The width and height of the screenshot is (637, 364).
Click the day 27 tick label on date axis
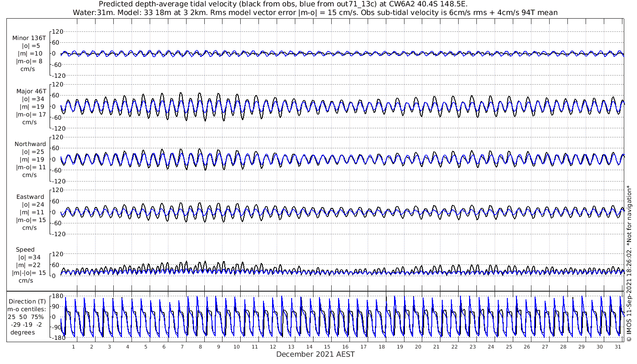pyautogui.click(x=545, y=346)
